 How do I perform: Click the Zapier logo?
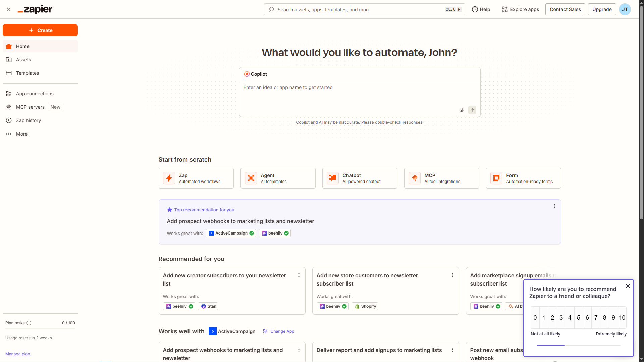pyautogui.click(x=35, y=9)
